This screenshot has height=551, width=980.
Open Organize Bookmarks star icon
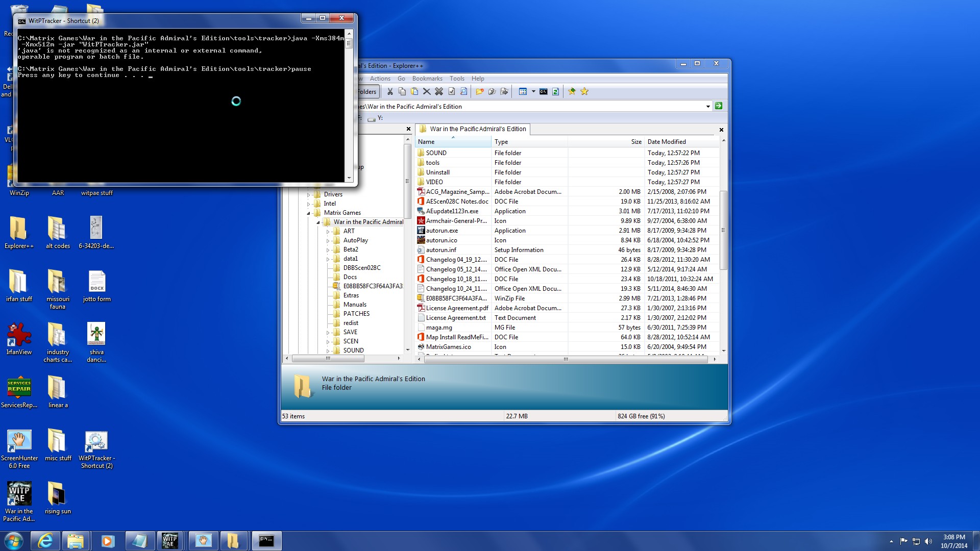(x=584, y=92)
